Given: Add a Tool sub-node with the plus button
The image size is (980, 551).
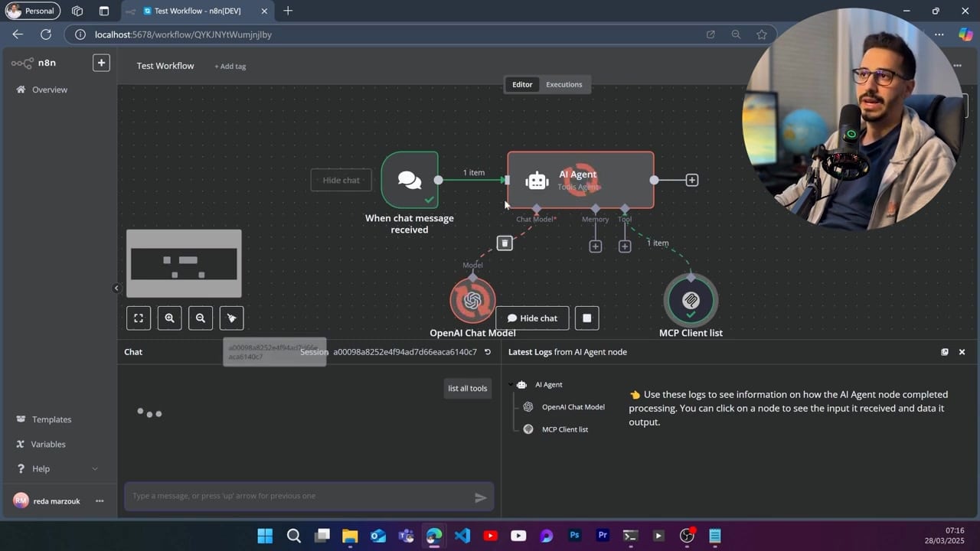Looking at the screenshot, I should pos(625,246).
